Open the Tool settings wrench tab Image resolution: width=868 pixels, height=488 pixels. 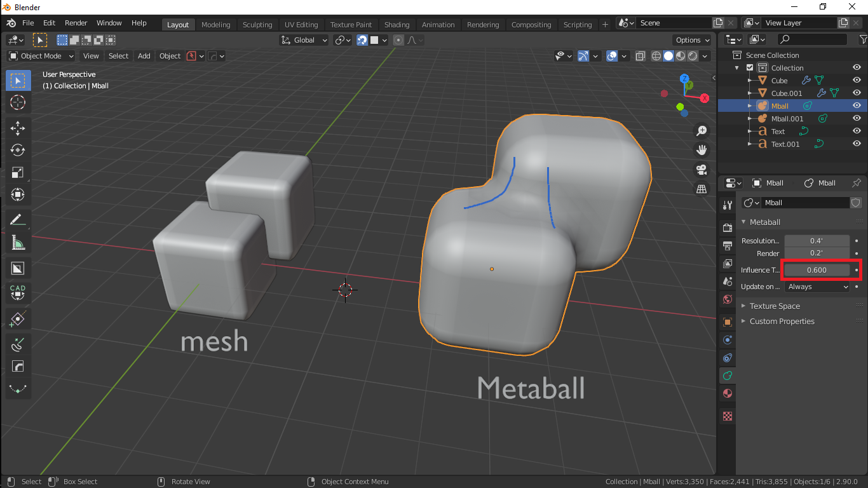(728, 205)
